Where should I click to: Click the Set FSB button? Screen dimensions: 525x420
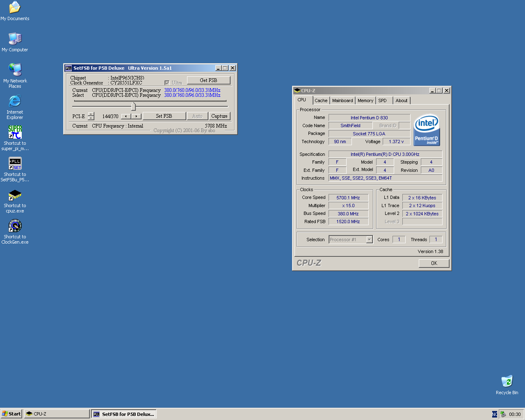tap(164, 116)
